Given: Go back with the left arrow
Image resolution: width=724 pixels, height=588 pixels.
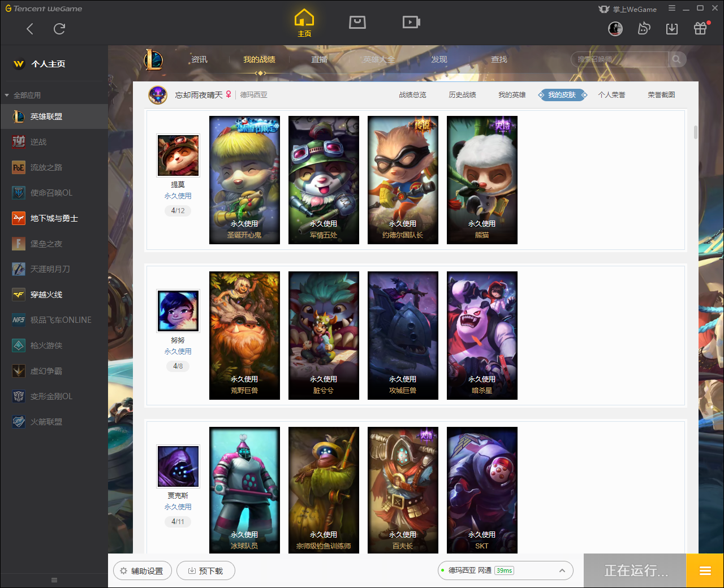Looking at the screenshot, I should pos(30,29).
